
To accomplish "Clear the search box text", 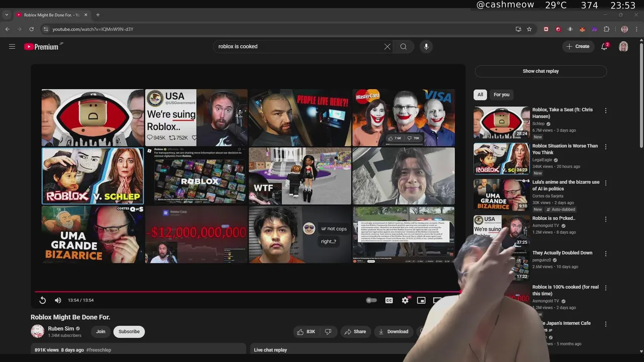I will coord(387,46).
